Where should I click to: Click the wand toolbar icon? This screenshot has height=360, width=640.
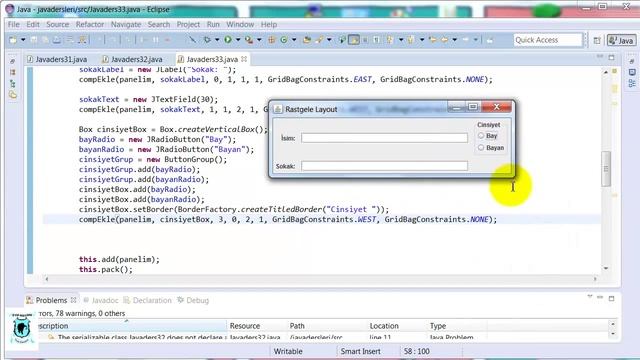pyautogui.click(x=319, y=40)
